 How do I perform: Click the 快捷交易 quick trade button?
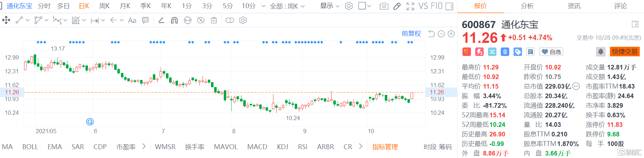coord(625,52)
